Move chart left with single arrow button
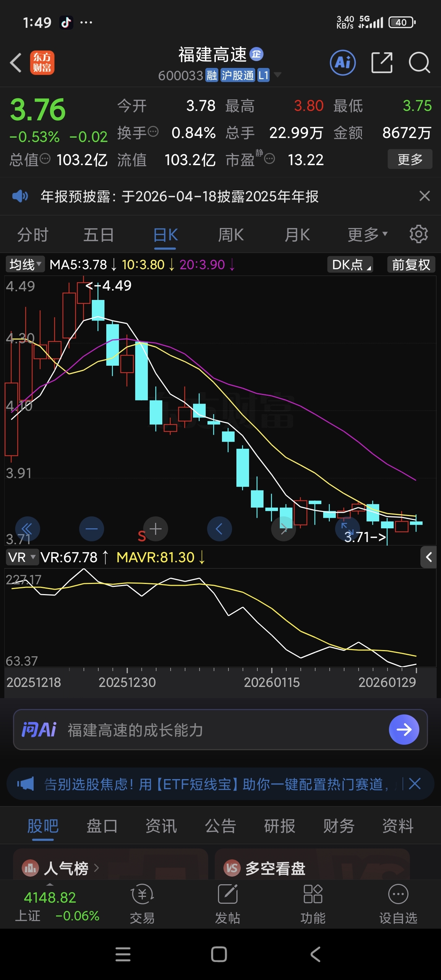The image size is (441, 980). tap(219, 529)
